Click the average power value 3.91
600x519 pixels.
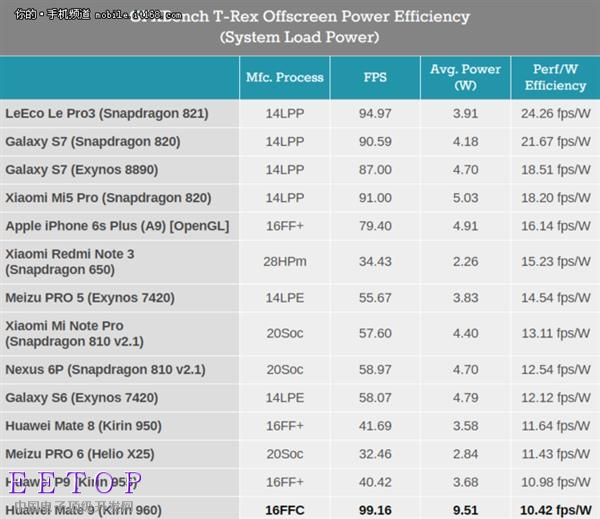tap(465, 114)
